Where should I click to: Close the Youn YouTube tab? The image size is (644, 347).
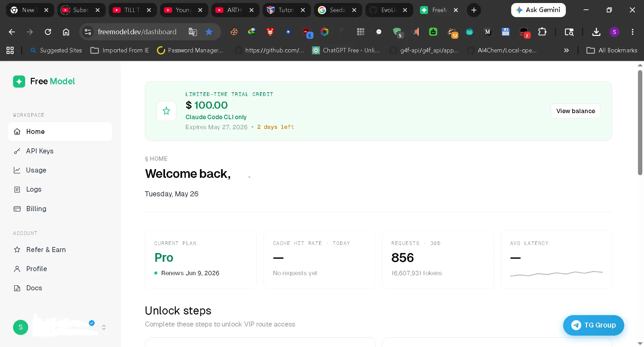200,10
